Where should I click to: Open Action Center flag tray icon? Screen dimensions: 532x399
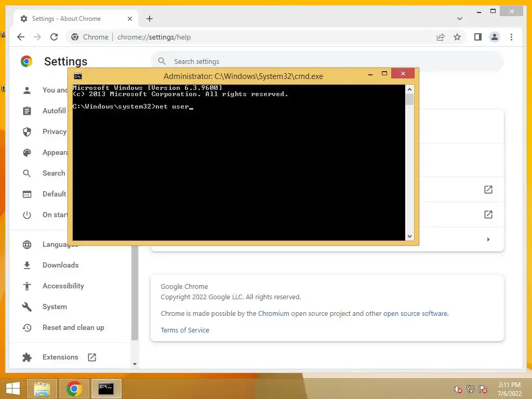pyautogui.click(x=483, y=389)
